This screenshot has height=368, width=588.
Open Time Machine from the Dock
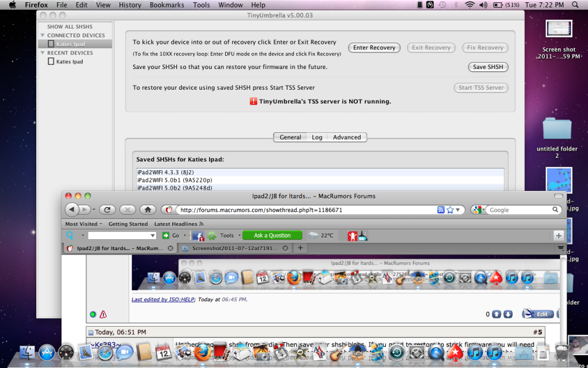(397, 352)
